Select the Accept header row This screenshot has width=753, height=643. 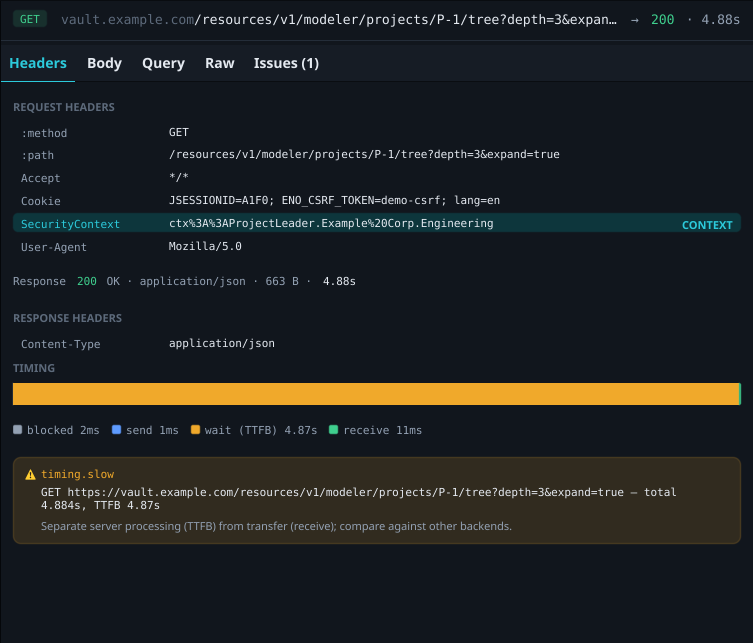pos(376,178)
